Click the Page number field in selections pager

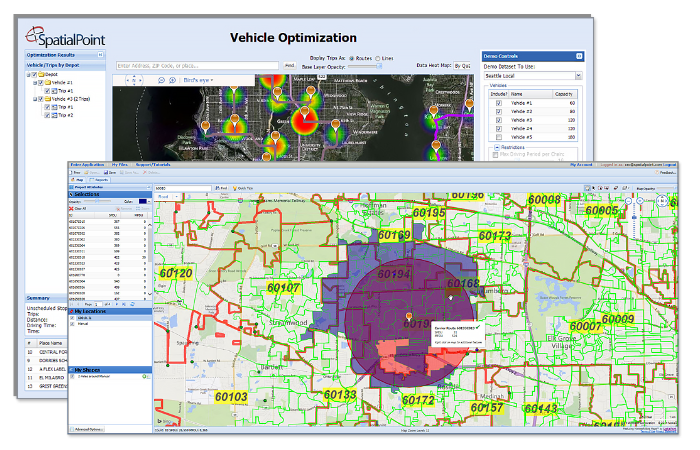tap(97, 304)
